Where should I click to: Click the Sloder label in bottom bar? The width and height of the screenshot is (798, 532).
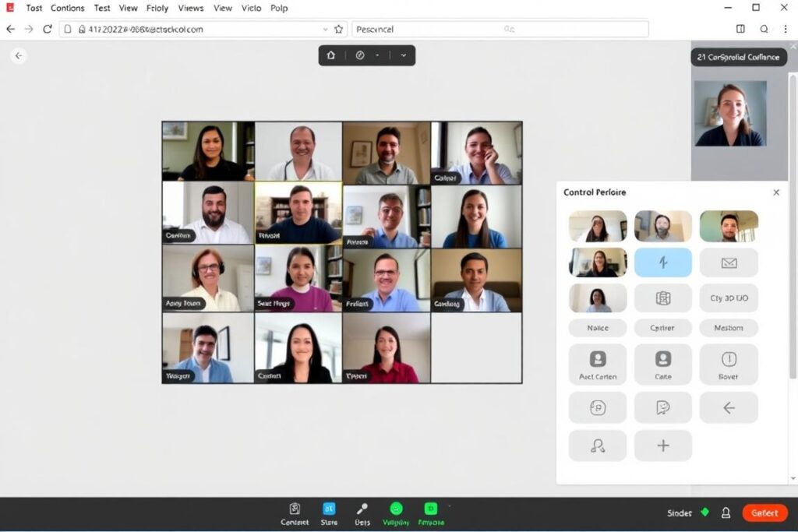click(x=680, y=513)
